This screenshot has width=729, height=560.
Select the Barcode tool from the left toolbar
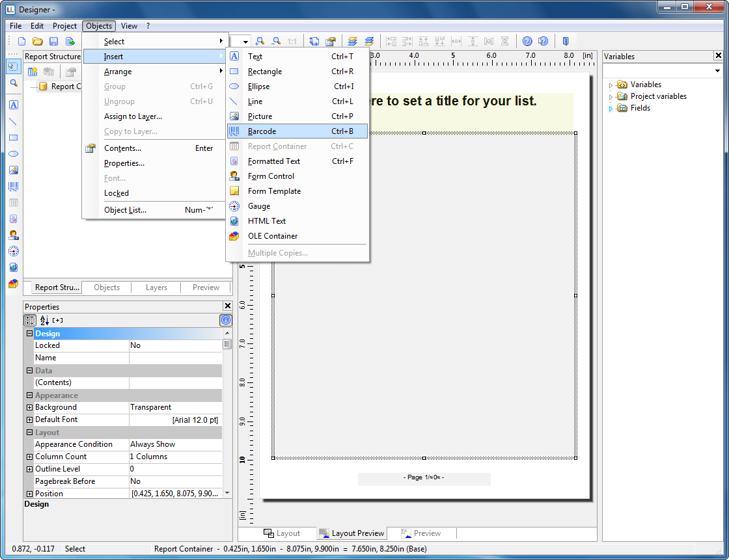pos(14,186)
